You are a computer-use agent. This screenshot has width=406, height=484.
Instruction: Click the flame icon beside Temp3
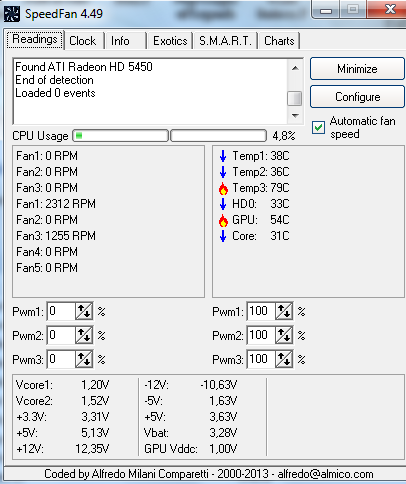coord(223,188)
